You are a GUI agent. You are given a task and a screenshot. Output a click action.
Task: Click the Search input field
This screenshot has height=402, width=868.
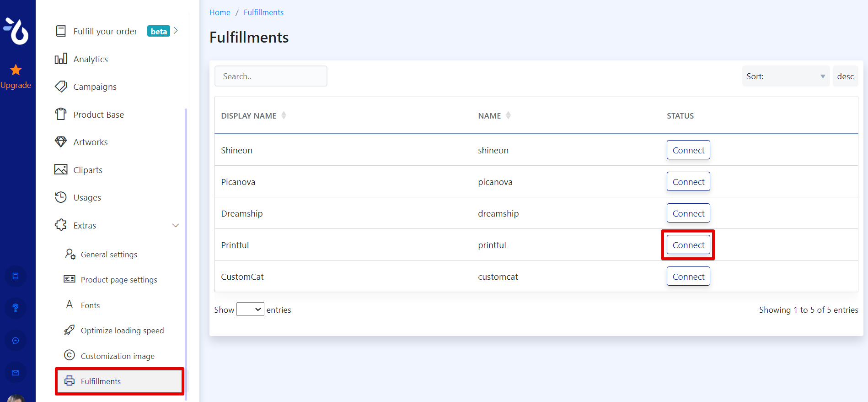click(x=271, y=76)
